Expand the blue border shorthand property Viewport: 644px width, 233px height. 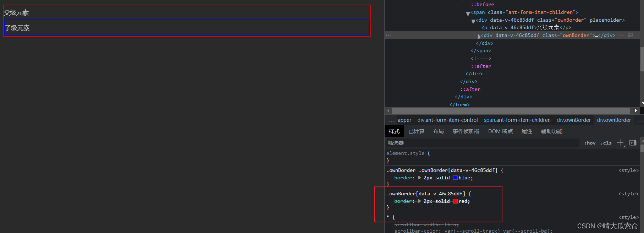(x=419, y=178)
